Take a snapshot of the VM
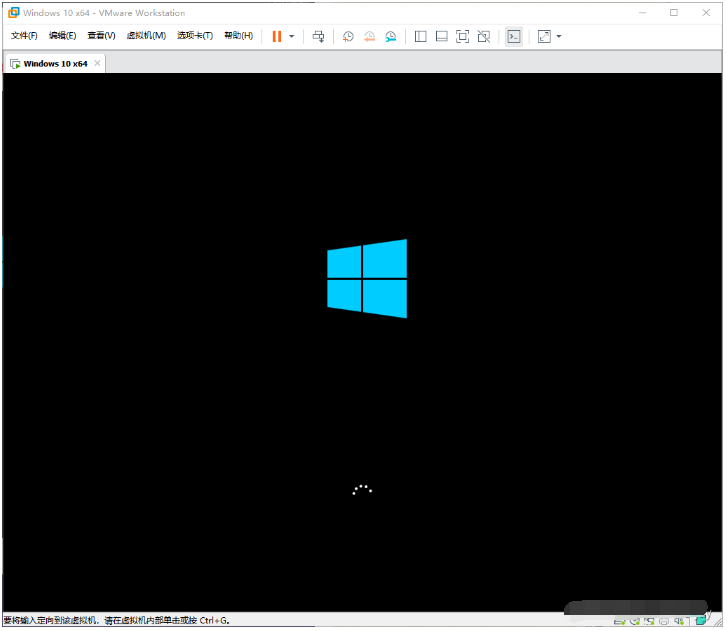The height and width of the screenshot is (631, 727). pyautogui.click(x=348, y=36)
